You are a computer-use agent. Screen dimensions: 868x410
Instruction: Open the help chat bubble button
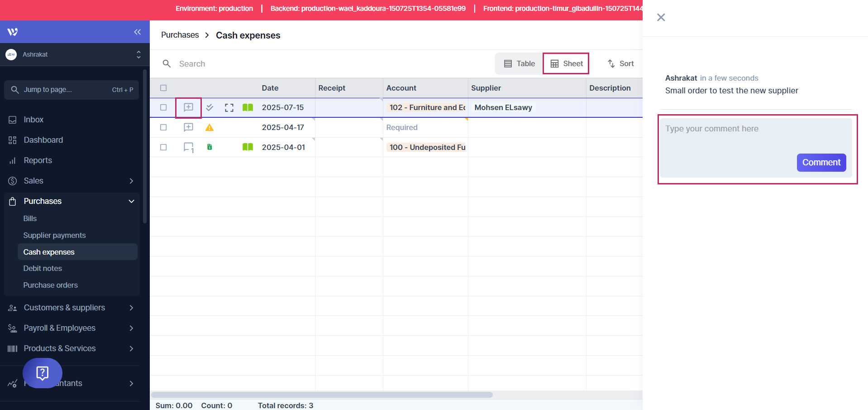click(43, 373)
